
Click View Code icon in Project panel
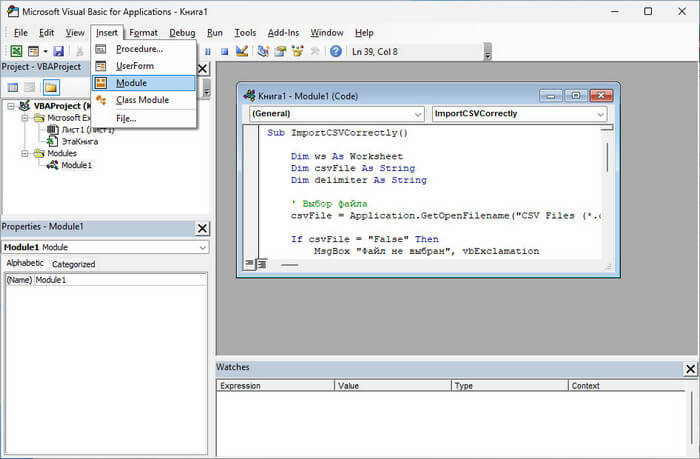(x=12, y=87)
